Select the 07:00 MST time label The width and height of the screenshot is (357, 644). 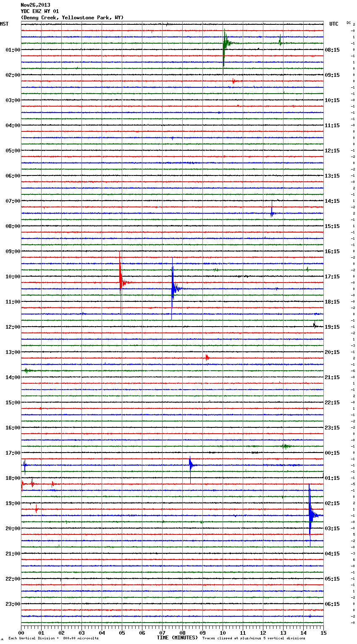[13, 201]
